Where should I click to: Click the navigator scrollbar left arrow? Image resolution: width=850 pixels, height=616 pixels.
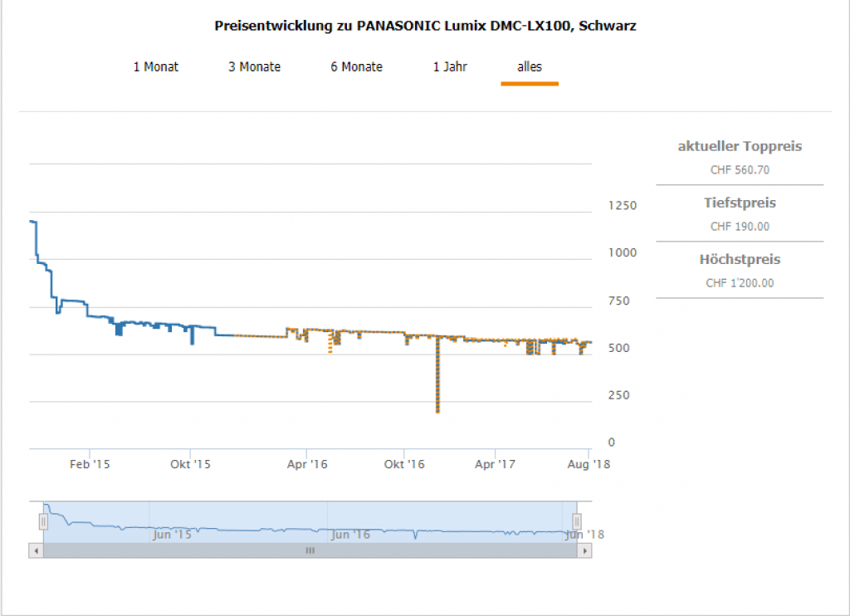pyautogui.click(x=35, y=550)
